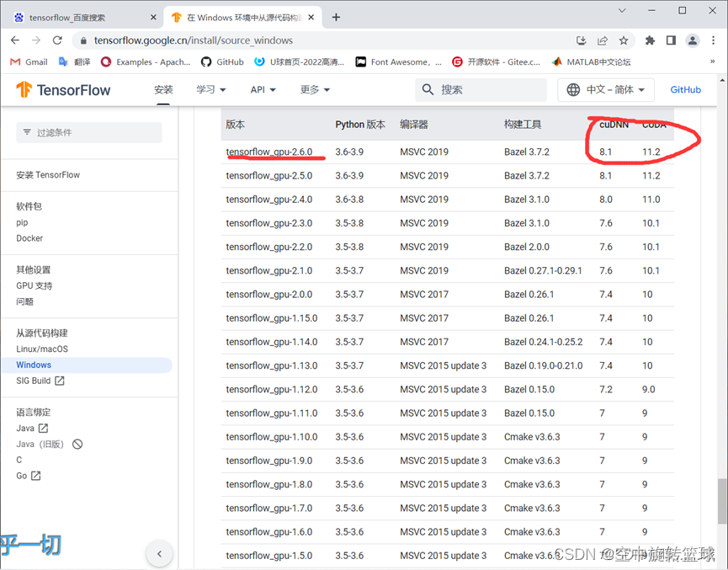Viewport: 728px width, 570px height.
Task: Close the Windows source build tab
Action: coord(311,17)
